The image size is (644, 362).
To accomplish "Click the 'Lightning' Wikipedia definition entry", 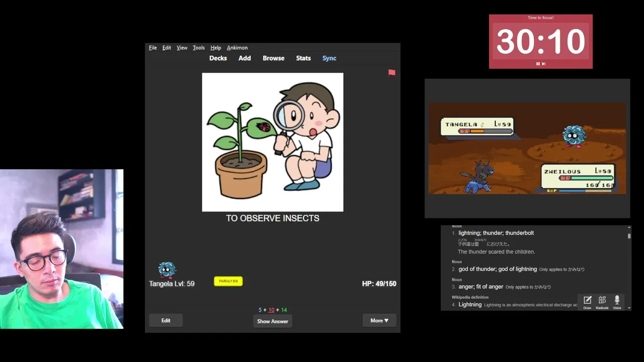I will point(470,305).
